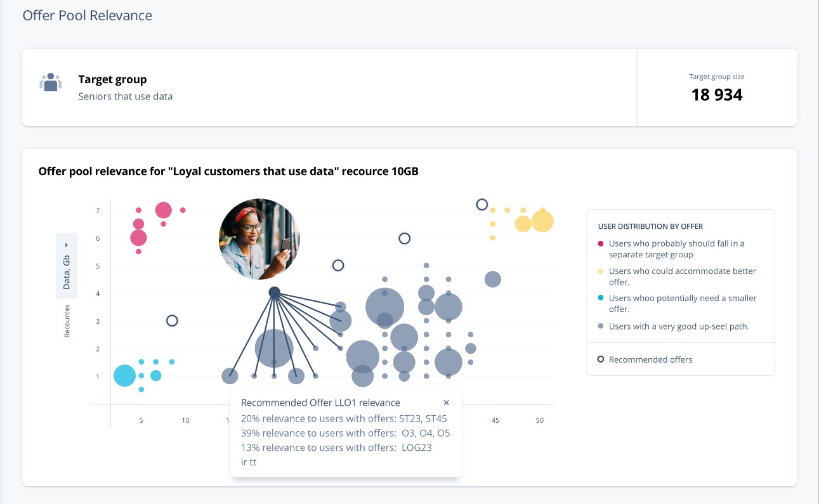Click the red separate target group legend dot
Screen dimensions: 819x504
pyautogui.click(x=601, y=243)
